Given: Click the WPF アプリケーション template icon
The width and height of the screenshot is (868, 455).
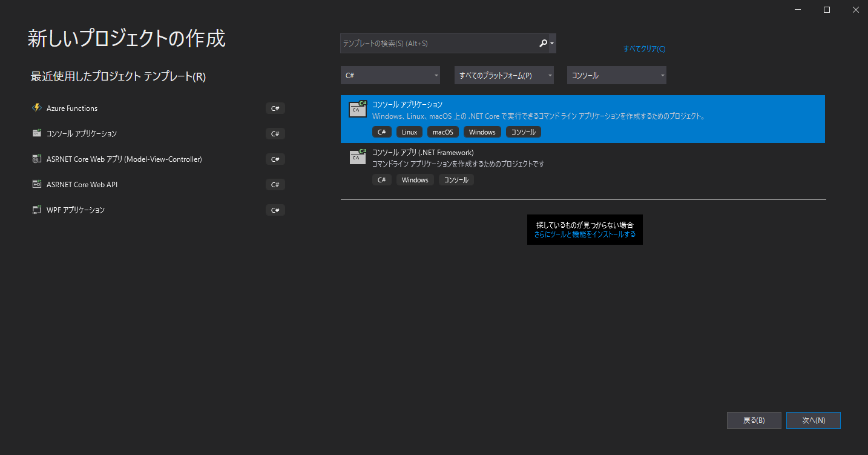Looking at the screenshot, I should [36, 210].
